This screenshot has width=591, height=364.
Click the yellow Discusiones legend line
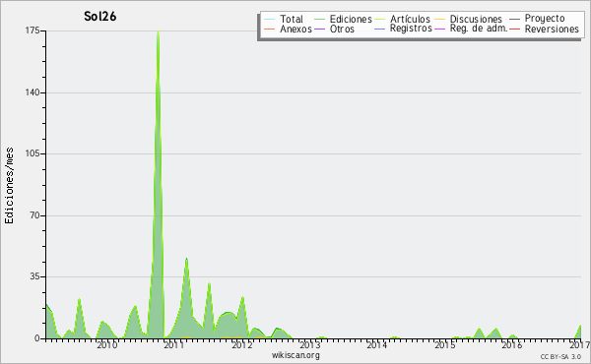point(440,20)
